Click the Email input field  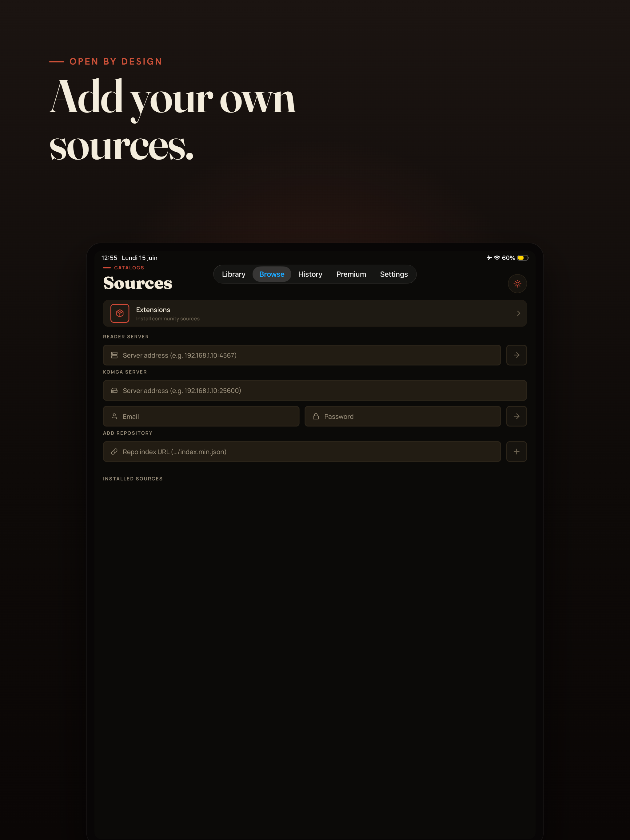tap(201, 416)
